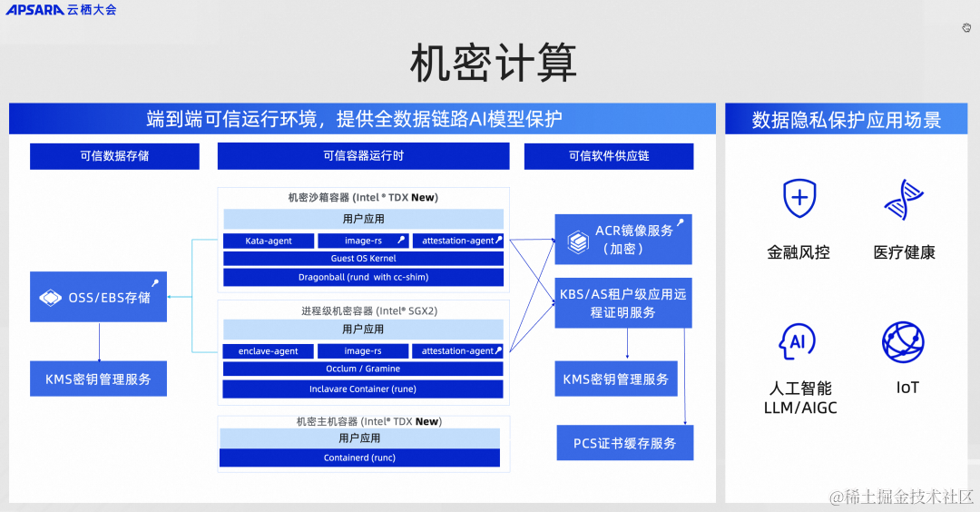Click the Inclavare Container (rune) bar
980x512 pixels.
pyautogui.click(x=363, y=389)
